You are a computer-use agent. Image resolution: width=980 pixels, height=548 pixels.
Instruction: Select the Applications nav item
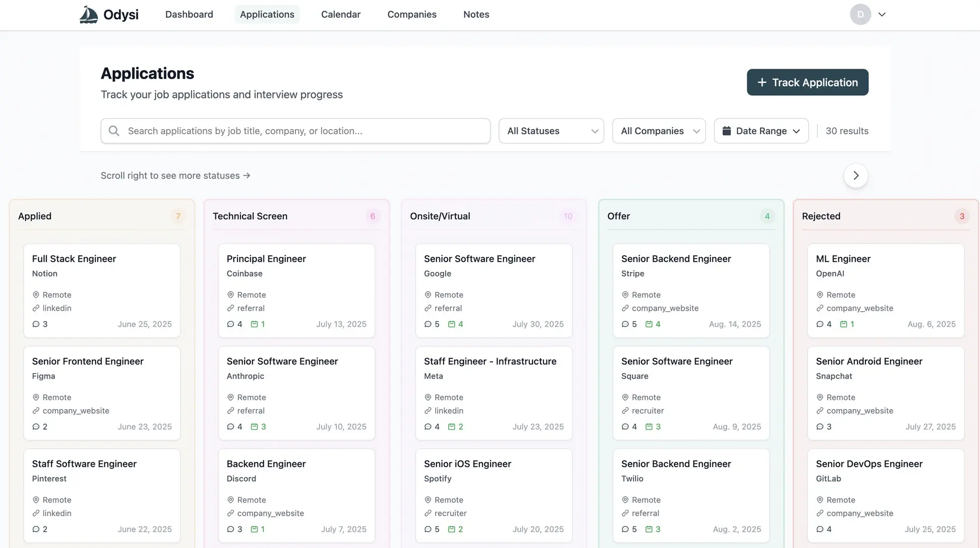pos(267,14)
